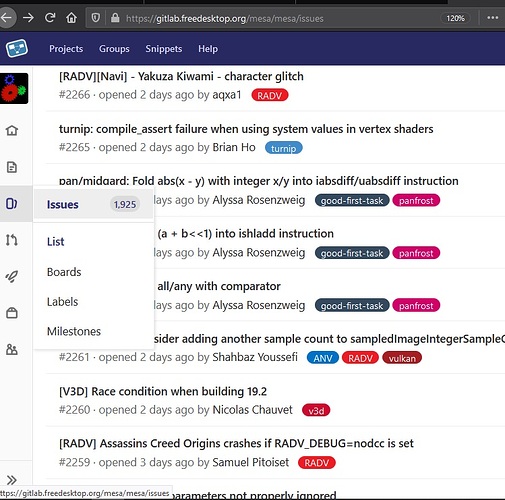Open the Projects menu
Image resolution: width=505 pixels, height=500 pixels.
(x=66, y=49)
